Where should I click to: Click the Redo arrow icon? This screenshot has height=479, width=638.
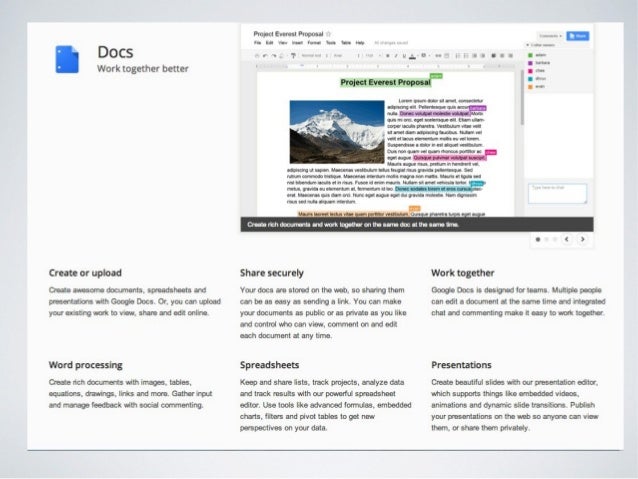pyautogui.click(x=273, y=56)
